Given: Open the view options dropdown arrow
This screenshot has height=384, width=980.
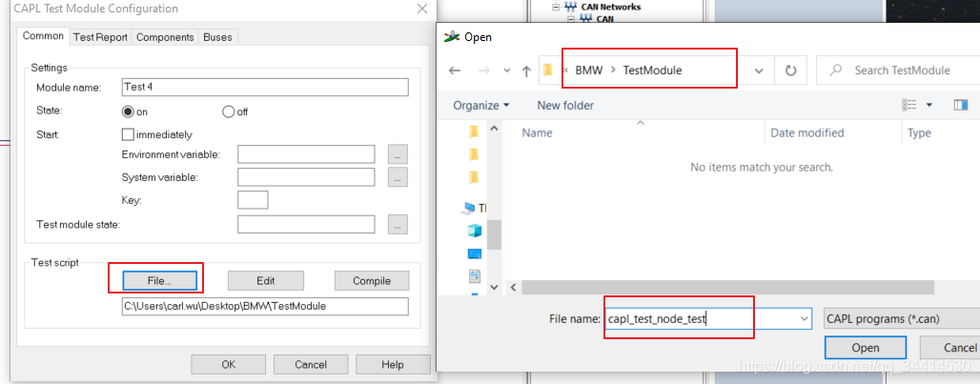Looking at the screenshot, I should pos(929,105).
